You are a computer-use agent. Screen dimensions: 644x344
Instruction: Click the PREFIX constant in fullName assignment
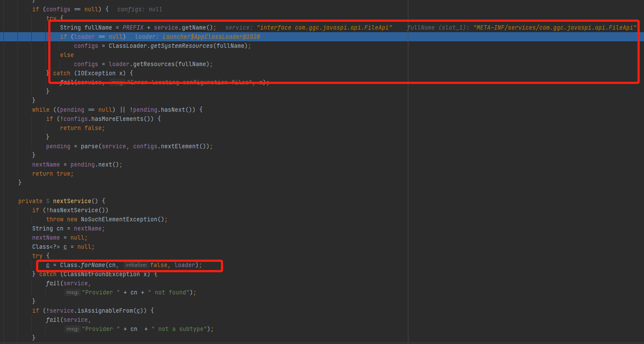pyautogui.click(x=133, y=27)
